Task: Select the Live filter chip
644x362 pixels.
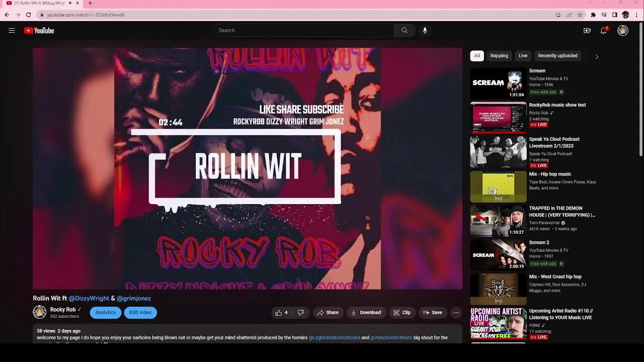Action: [523, 56]
